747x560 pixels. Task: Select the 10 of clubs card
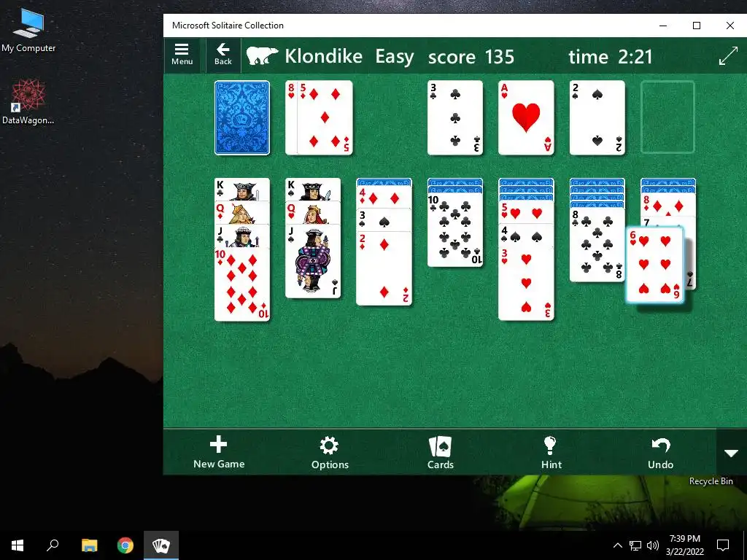[455, 230]
